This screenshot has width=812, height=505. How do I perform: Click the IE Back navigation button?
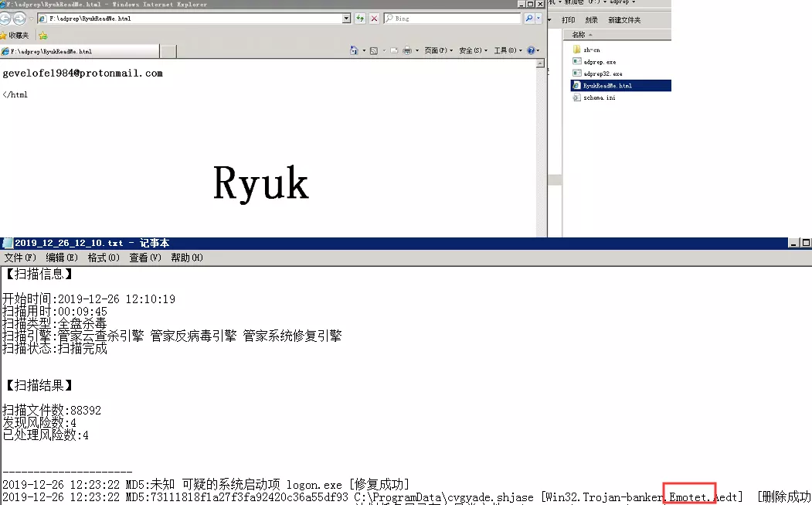[6, 19]
